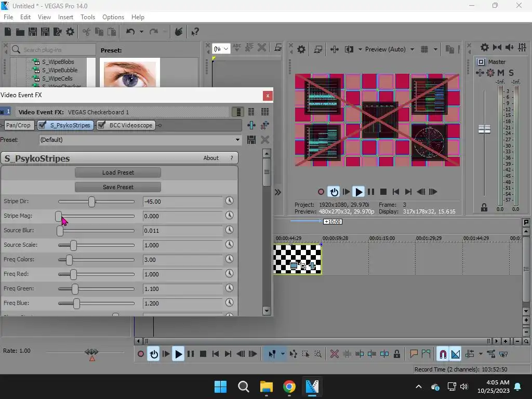
Task: Open project with the folder icon
Action: coord(20,32)
